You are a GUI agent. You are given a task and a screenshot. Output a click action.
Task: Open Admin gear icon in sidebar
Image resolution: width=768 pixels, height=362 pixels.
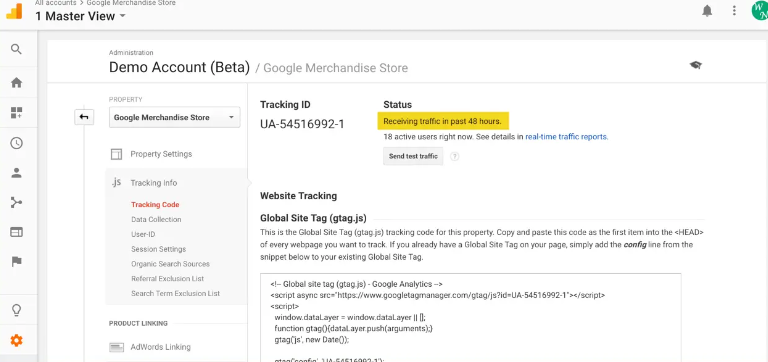17,340
